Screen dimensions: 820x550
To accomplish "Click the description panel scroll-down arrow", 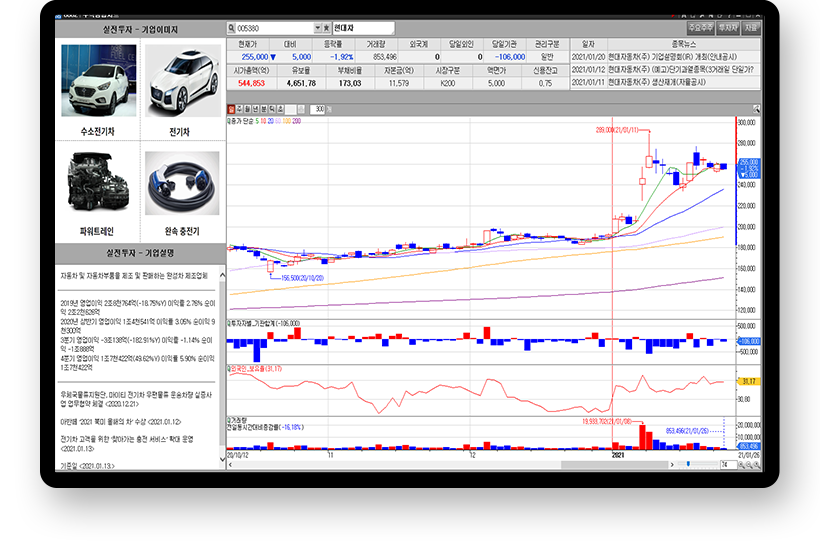I will [x=222, y=460].
